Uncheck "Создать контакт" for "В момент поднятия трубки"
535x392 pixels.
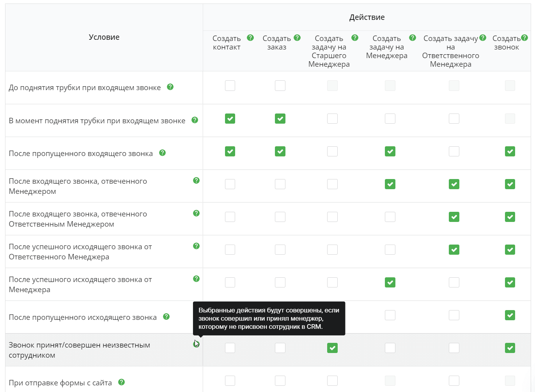[x=230, y=119]
